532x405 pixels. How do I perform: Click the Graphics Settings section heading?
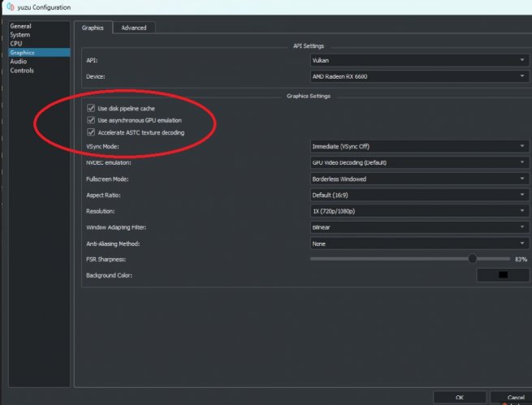[x=309, y=96]
